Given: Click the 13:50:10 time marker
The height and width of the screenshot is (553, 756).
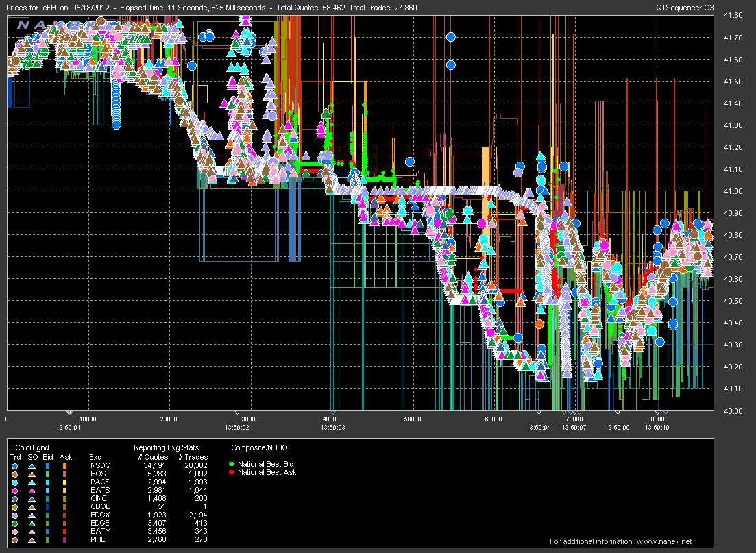Looking at the screenshot, I should pos(657,426).
